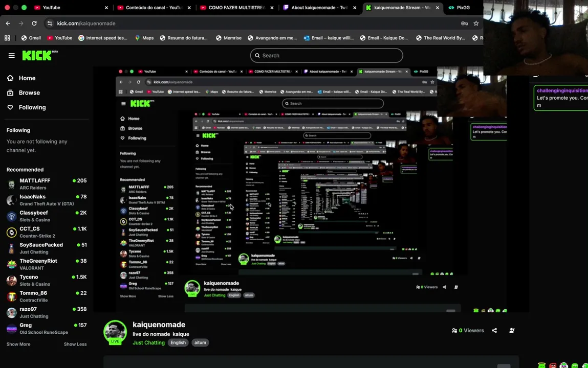Open the Memrise bookmark
588x368 pixels.
point(229,38)
